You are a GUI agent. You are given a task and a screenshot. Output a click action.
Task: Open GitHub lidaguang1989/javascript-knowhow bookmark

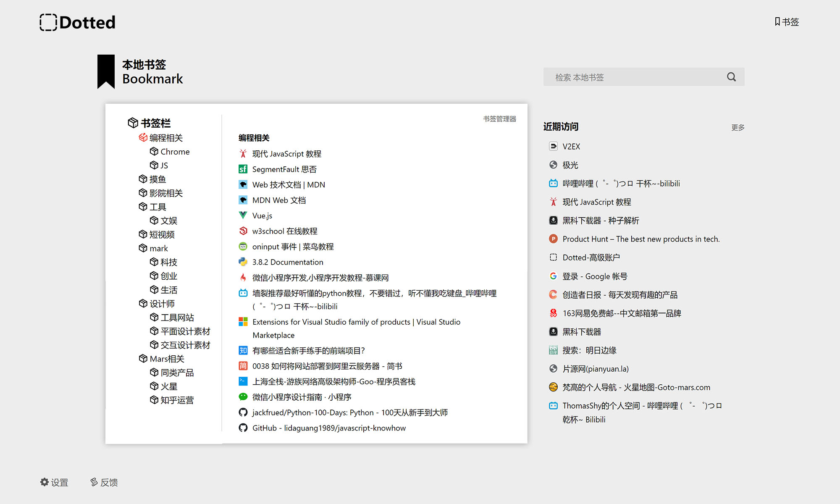329,428
